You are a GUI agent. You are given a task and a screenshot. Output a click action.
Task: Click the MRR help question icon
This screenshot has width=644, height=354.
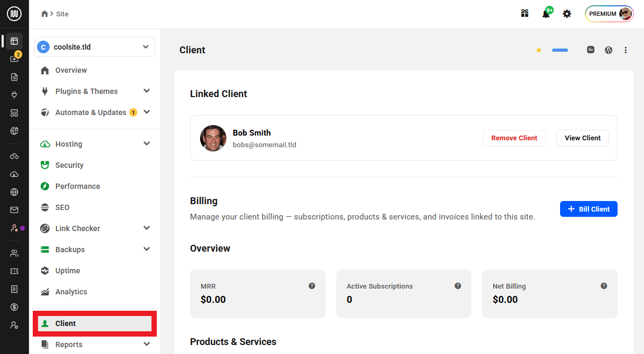(312, 286)
